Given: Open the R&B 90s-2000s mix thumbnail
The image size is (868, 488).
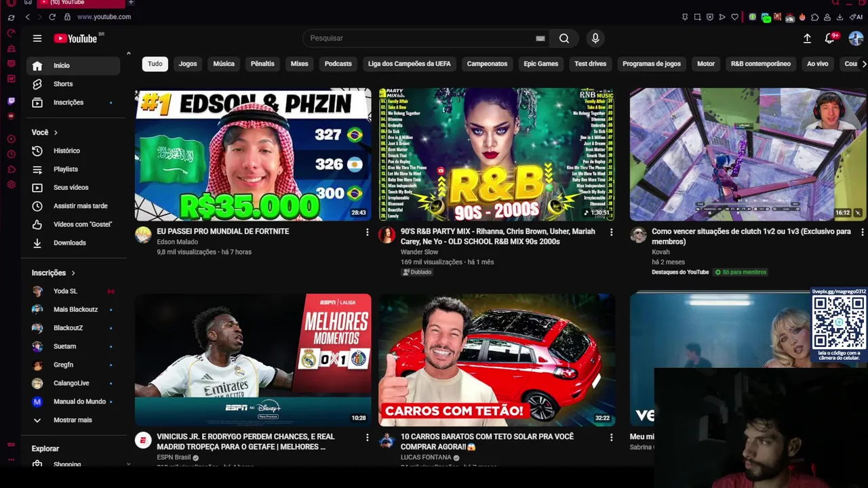Looking at the screenshot, I should click(x=496, y=155).
